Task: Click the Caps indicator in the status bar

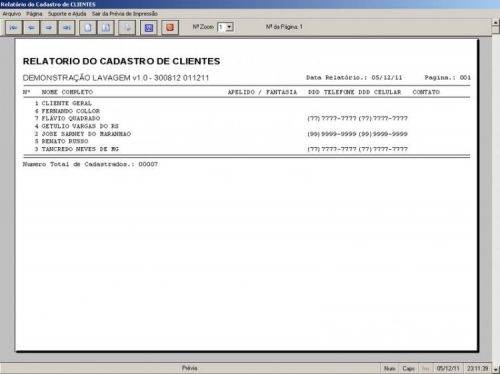Action: (408, 368)
